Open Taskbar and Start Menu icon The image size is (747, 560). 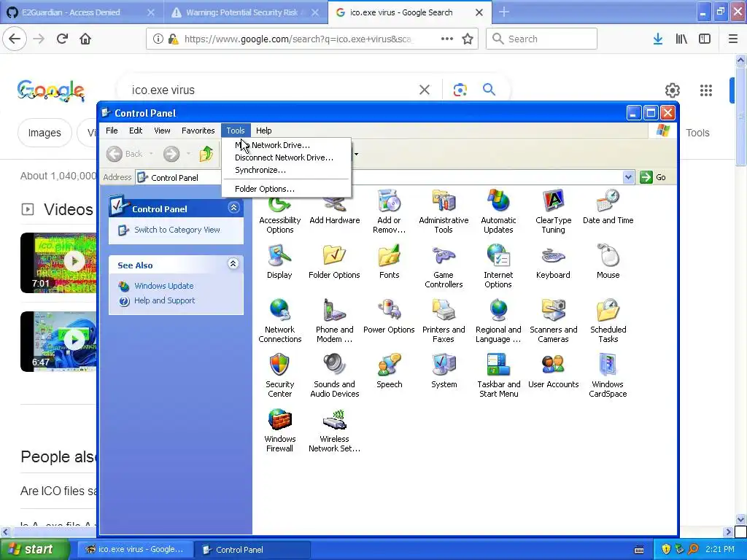click(498, 376)
